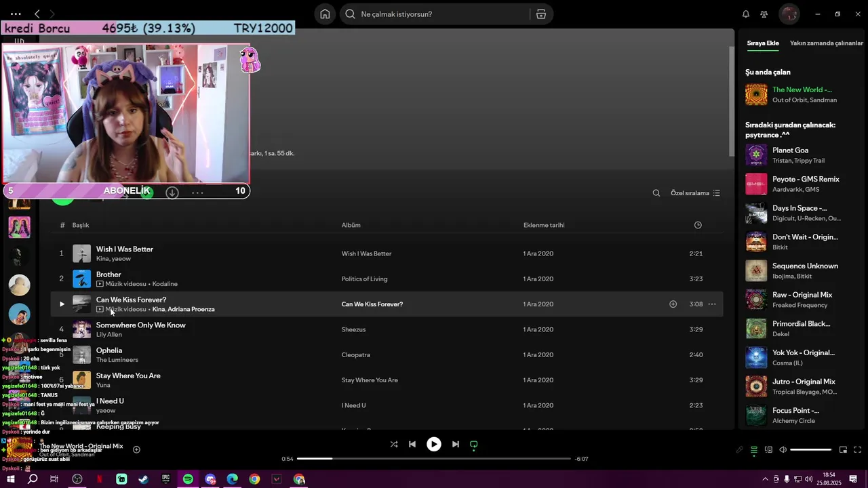The width and height of the screenshot is (868, 488).
Task: Open album link 'Sheezus'
Action: coord(353,329)
